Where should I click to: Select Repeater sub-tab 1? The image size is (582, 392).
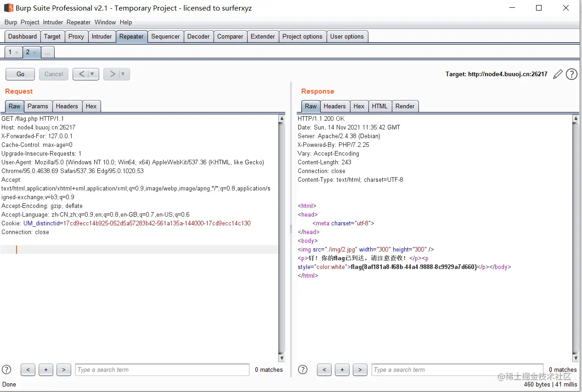tap(13, 52)
